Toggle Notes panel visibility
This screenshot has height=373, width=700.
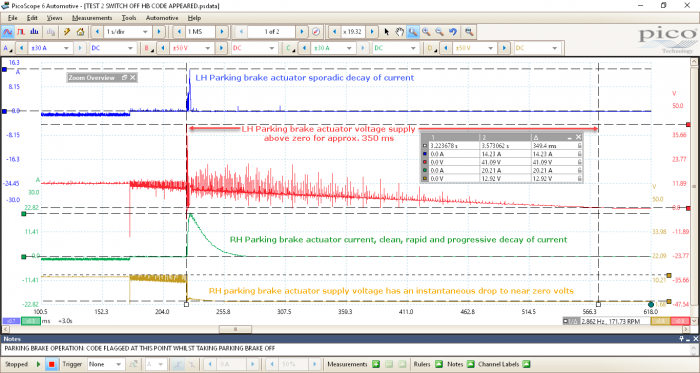pyautogui.click(x=471, y=364)
